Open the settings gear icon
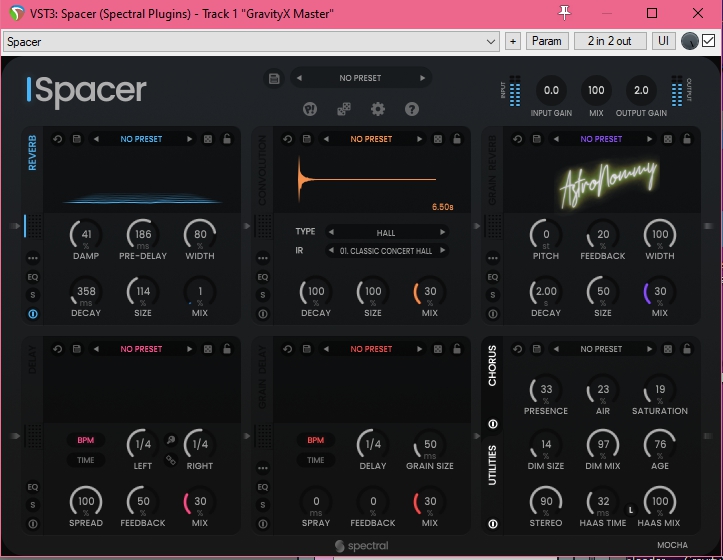Screen dimensions: 723x560 (378, 109)
